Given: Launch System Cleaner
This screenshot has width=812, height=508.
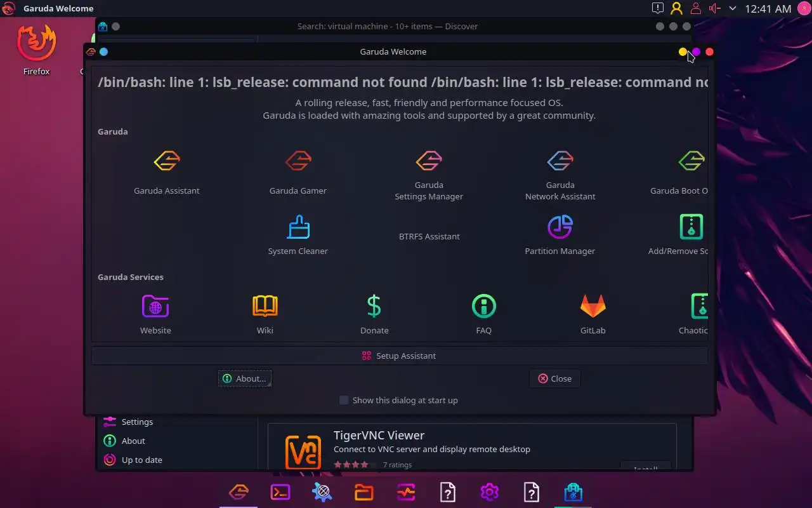Looking at the screenshot, I should pyautogui.click(x=298, y=234).
